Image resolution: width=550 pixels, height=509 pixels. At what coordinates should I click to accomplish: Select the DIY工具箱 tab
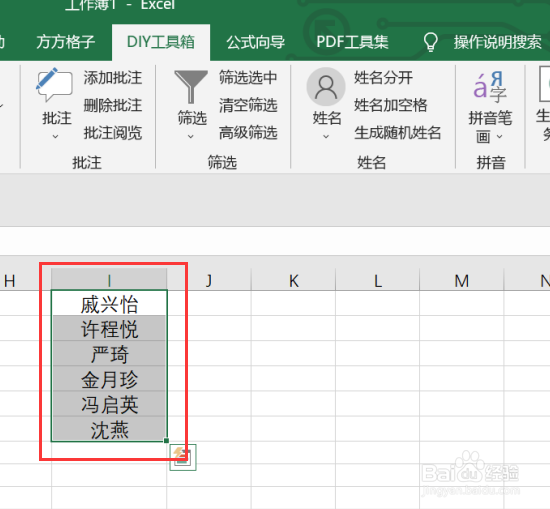(161, 42)
